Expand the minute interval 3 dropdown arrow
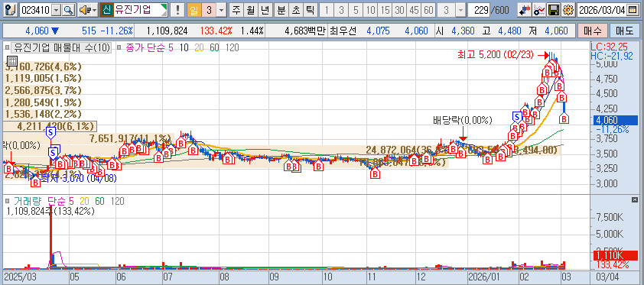Screen dimensions: 644x285 [461, 10]
